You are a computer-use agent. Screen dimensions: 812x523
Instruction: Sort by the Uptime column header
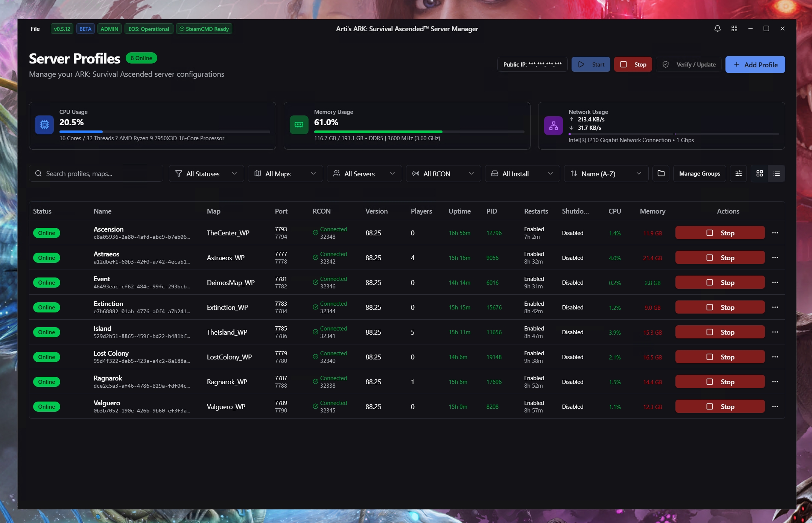(x=459, y=211)
